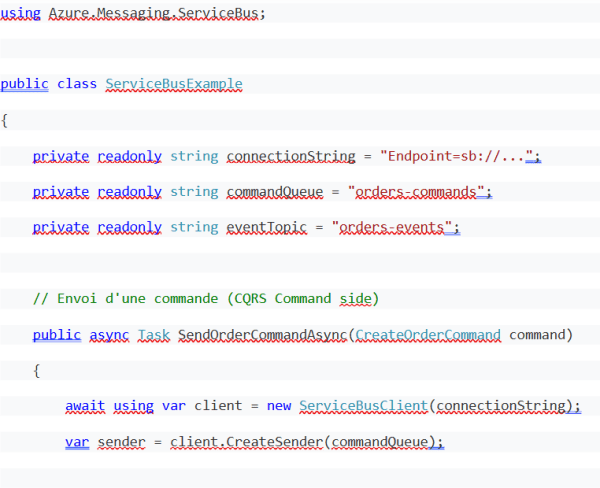Click the green Envoi d'une commande comment

pos(205,299)
